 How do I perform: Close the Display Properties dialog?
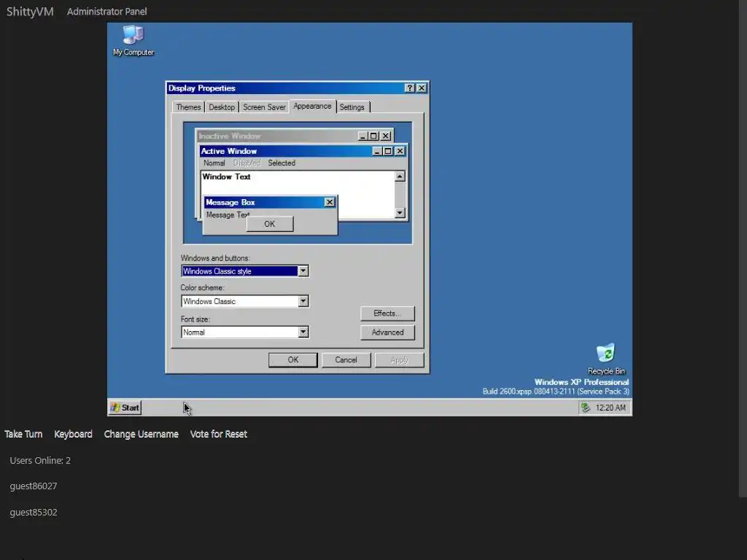(x=422, y=88)
